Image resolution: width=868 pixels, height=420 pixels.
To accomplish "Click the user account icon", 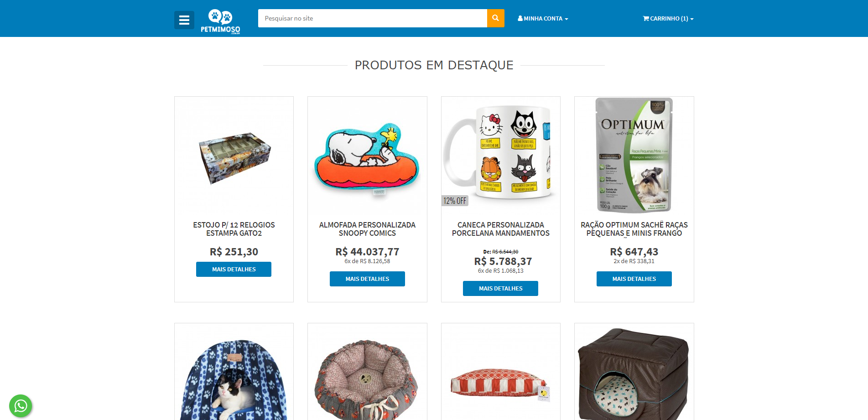I will [x=520, y=19].
